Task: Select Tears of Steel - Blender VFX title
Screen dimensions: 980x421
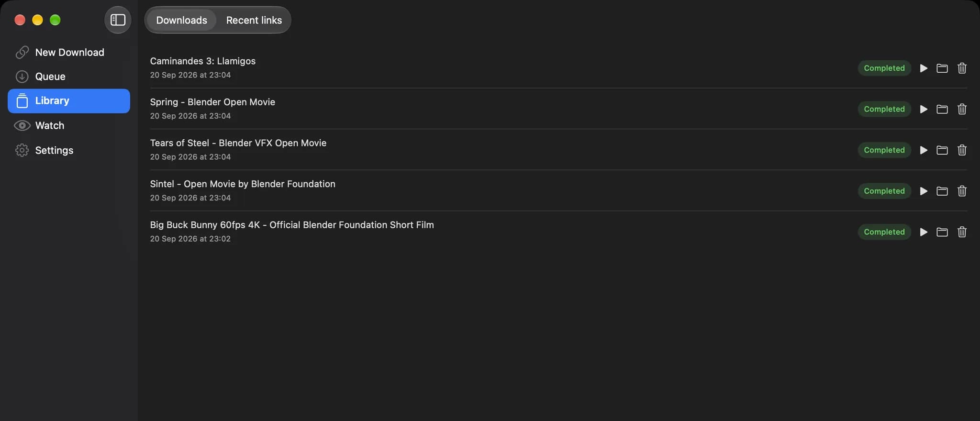Action: pos(238,143)
